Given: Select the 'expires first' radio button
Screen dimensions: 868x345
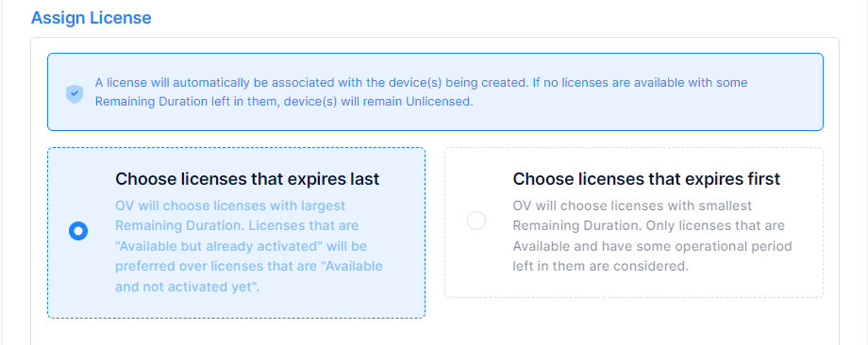Looking at the screenshot, I should point(476,220).
